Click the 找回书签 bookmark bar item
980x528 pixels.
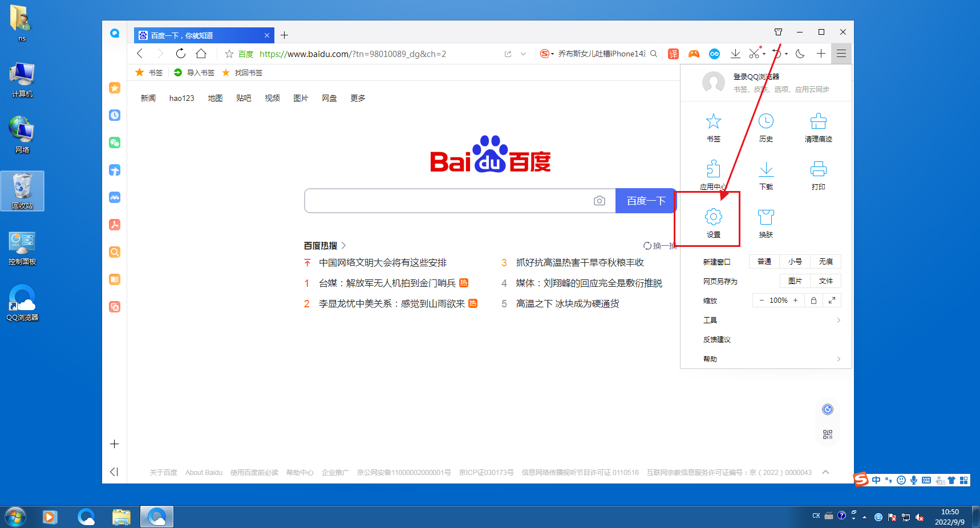coord(242,72)
